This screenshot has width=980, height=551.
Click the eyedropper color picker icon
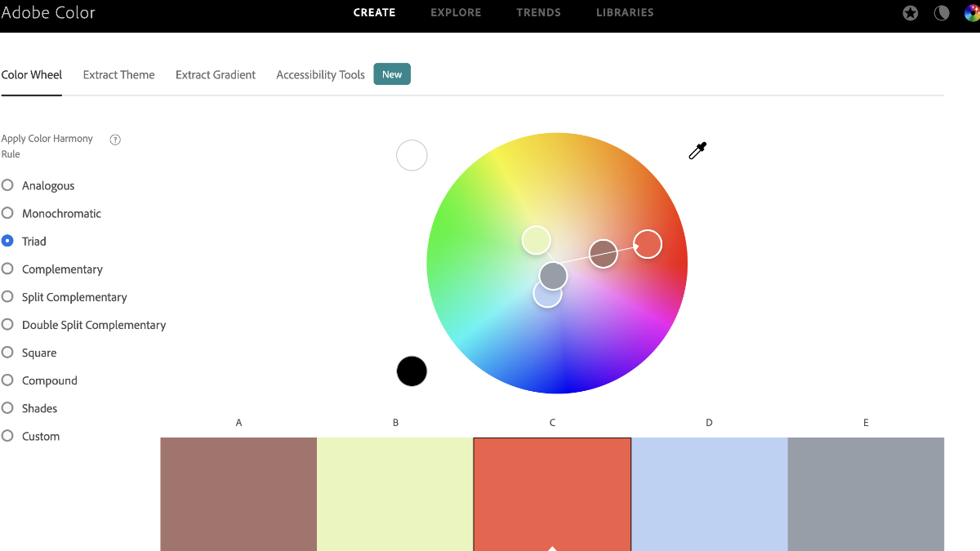pyautogui.click(x=697, y=150)
